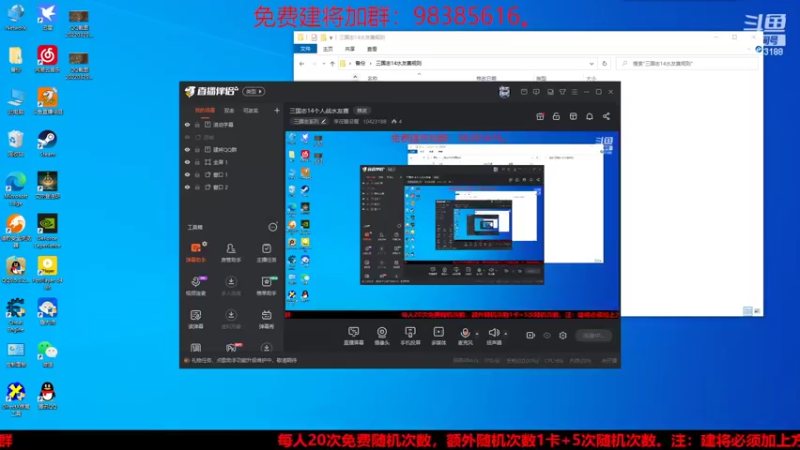Open the 共享 tab in Explorer
The image size is (800, 450).
[349, 49]
